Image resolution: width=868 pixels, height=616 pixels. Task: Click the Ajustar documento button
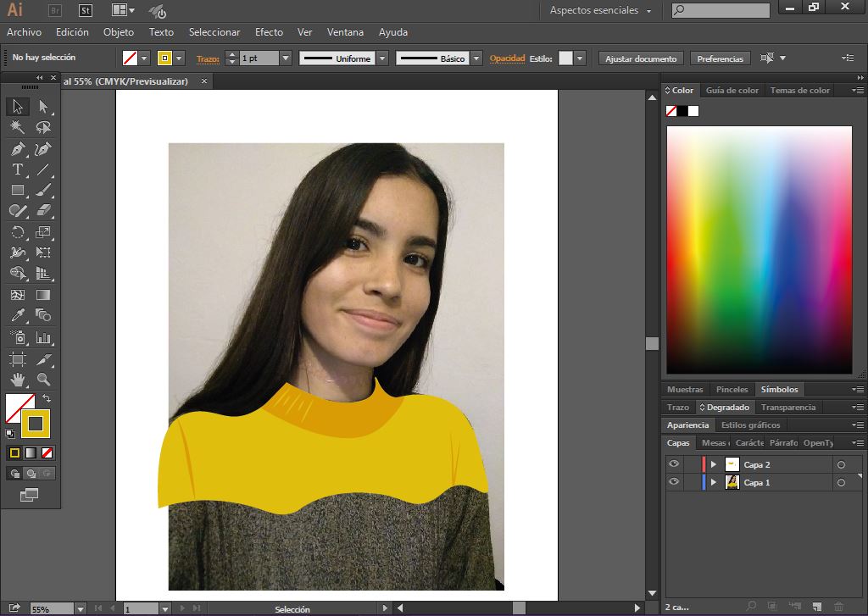(x=641, y=58)
